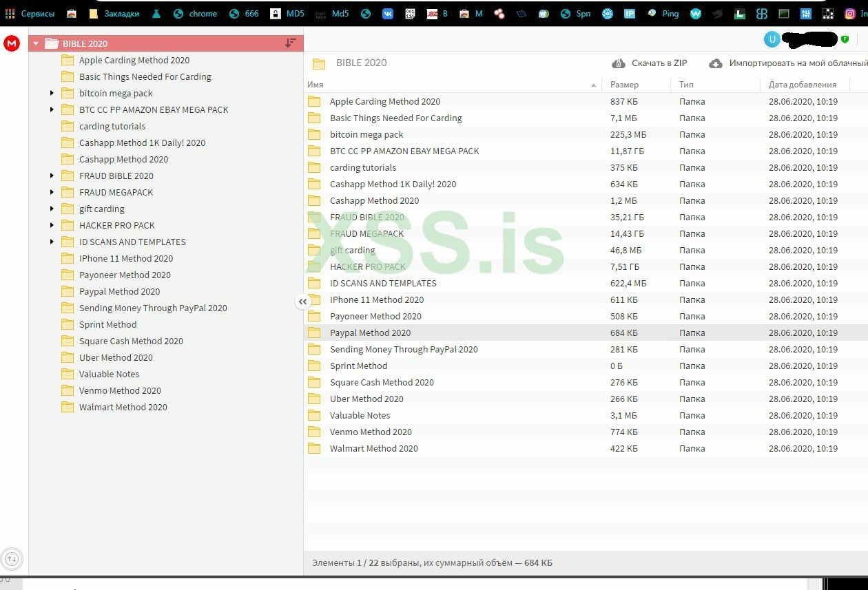Collapse the BIBLE 2020 root folder arrow
Screen dimensions: 868x590
tap(36, 43)
